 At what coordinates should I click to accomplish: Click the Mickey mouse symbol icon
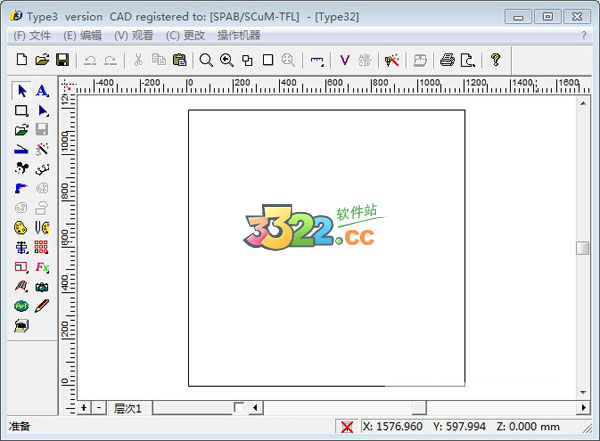pos(21,168)
